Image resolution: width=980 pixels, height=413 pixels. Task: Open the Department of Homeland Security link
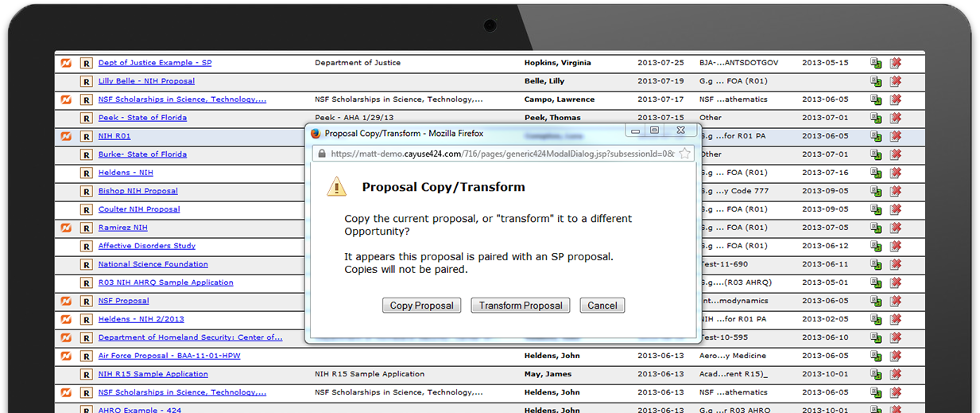pyautogui.click(x=191, y=337)
